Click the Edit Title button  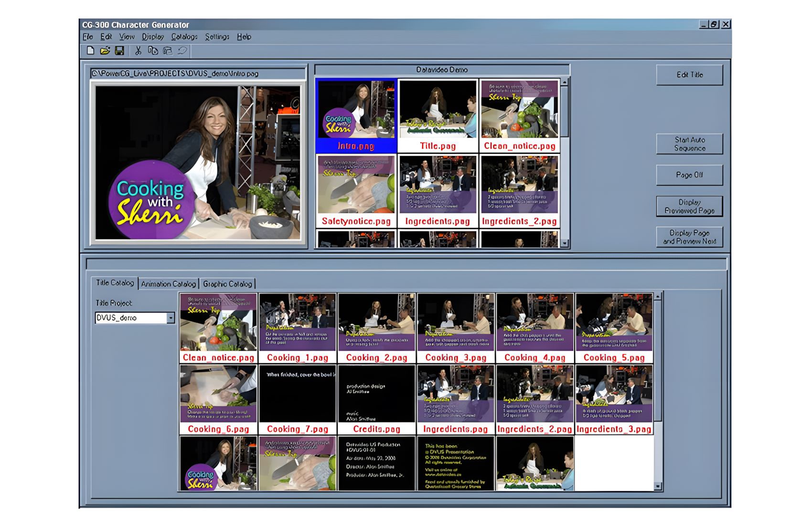pos(690,75)
